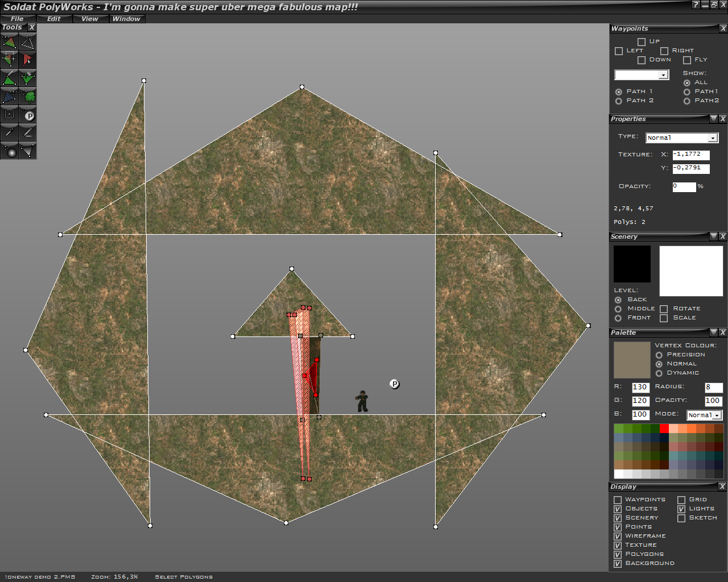Check the Fly waypoint checkbox
The width and height of the screenshot is (728, 582).
687,60
